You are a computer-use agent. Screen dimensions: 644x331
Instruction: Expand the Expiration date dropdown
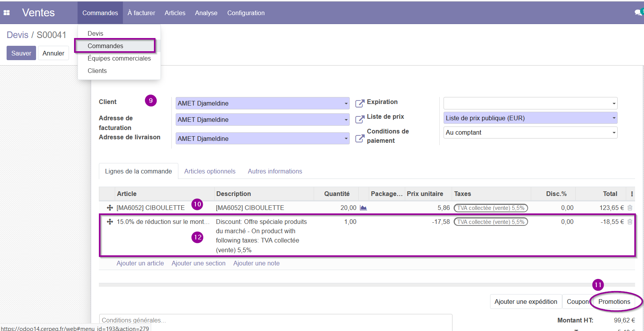[x=614, y=103]
